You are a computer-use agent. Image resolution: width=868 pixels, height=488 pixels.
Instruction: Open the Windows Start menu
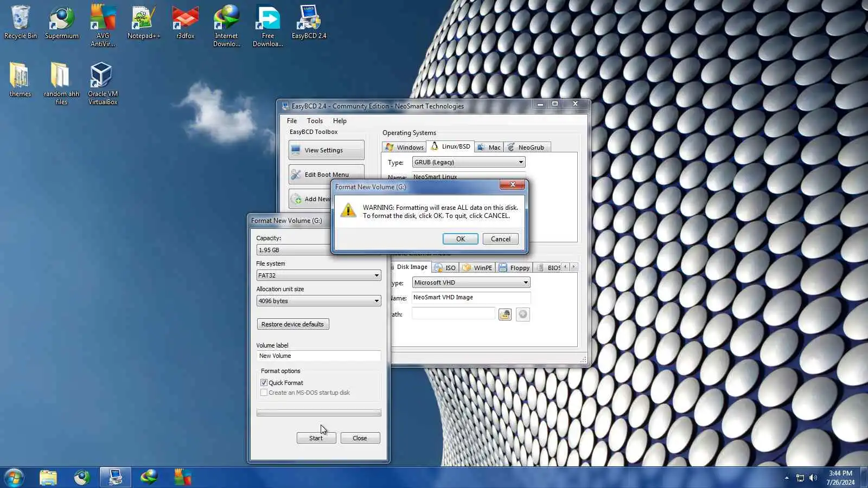pyautogui.click(x=14, y=478)
